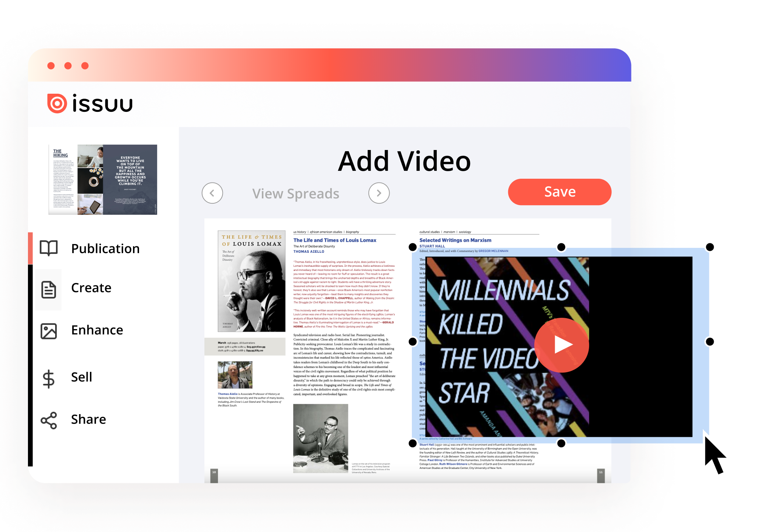Open the Share menu item
Image resolution: width=761 pixels, height=532 pixels.
(88, 419)
